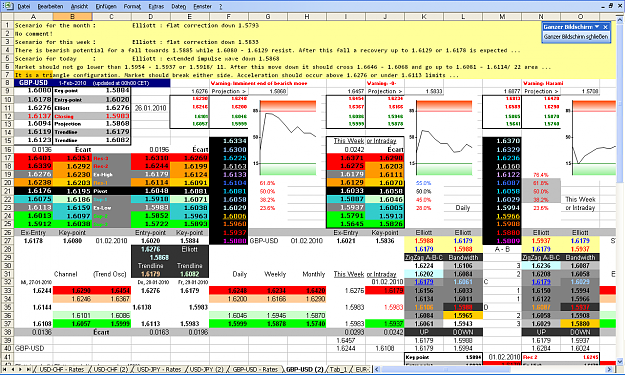Expand the Ganzer Bildschirm toolbar options arrow

click(x=597, y=27)
